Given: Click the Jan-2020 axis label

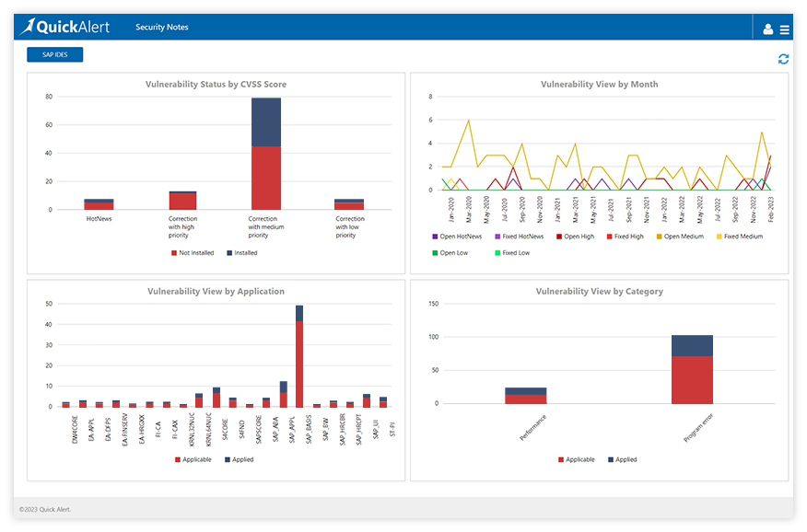Looking at the screenshot, I should pos(450,209).
